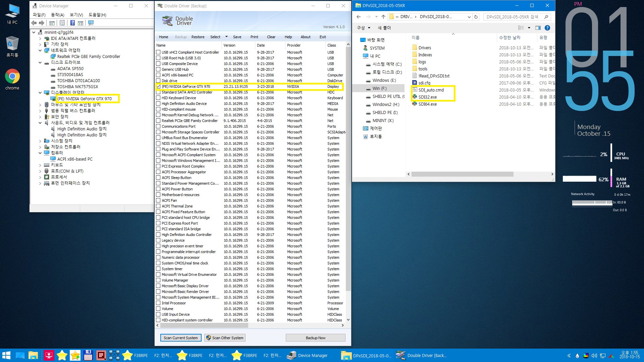Screen dimensions: 644x362
Task: Open the Select dropdown arrow in Double Driver
Action: (x=226, y=37)
